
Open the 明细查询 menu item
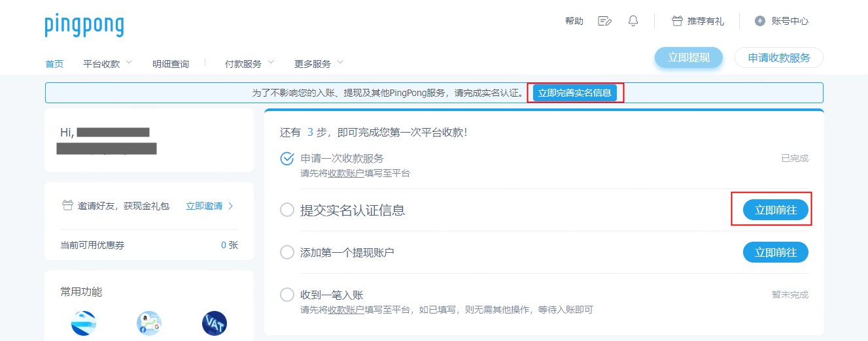[171, 64]
